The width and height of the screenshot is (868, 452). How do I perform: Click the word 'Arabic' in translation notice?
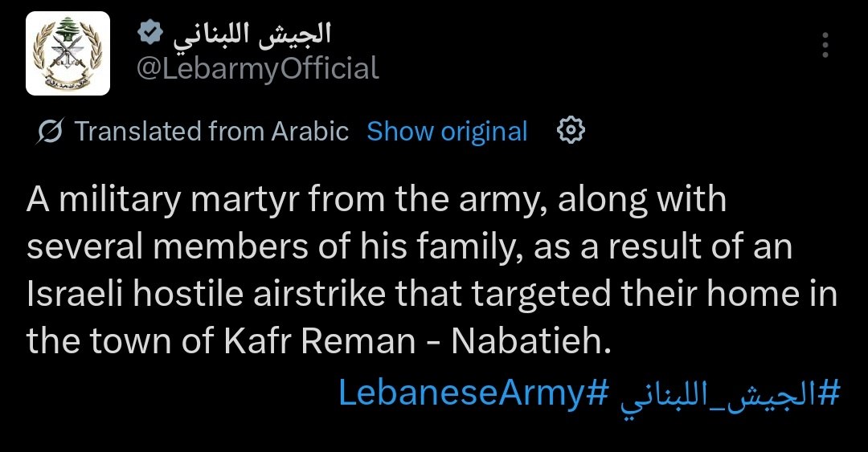(x=309, y=131)
